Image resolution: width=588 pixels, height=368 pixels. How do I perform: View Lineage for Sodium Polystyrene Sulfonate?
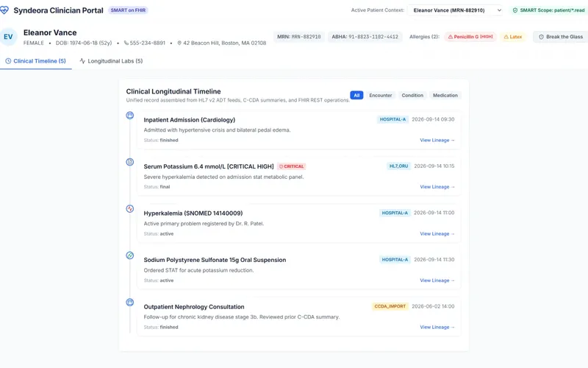[437, 280]
